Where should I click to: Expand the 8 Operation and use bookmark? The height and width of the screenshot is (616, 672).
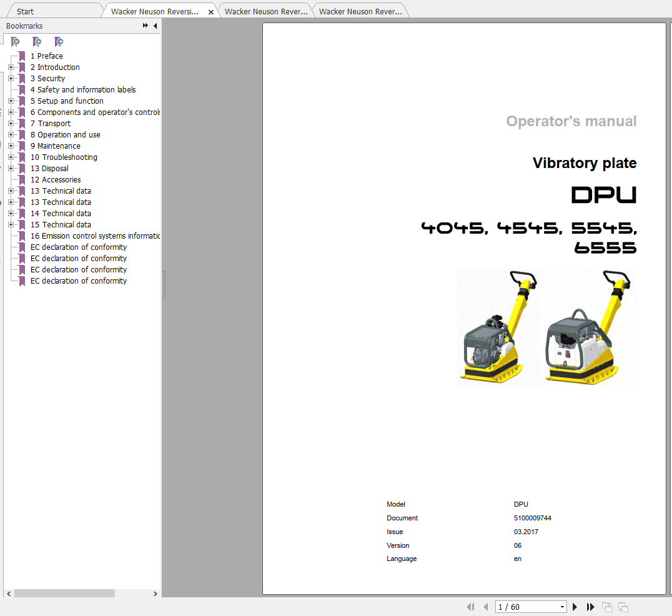pyautogui.click(x=11, y=134)
